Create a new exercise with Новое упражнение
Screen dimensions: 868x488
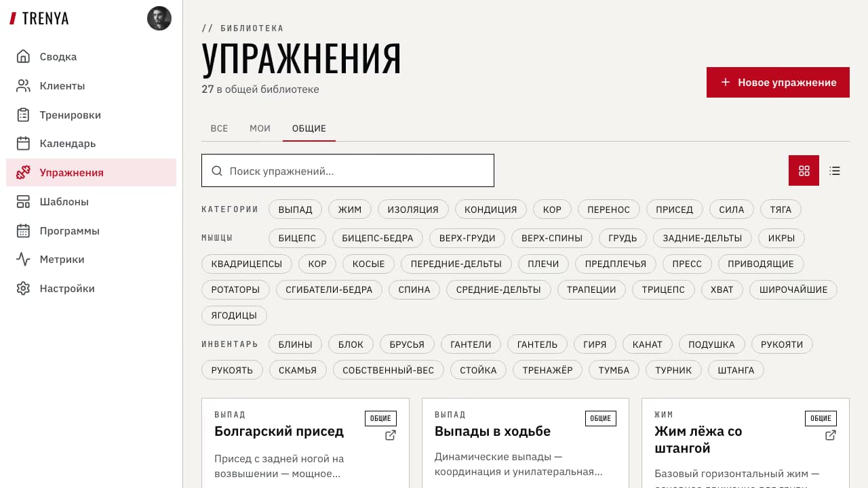(778, 82)
